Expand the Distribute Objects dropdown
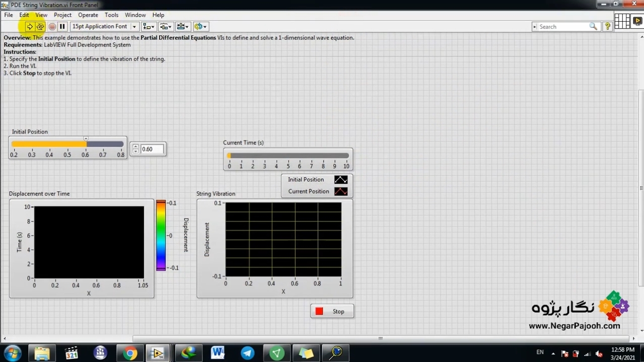Screen dimensions: 644x362 click(166, 27)
